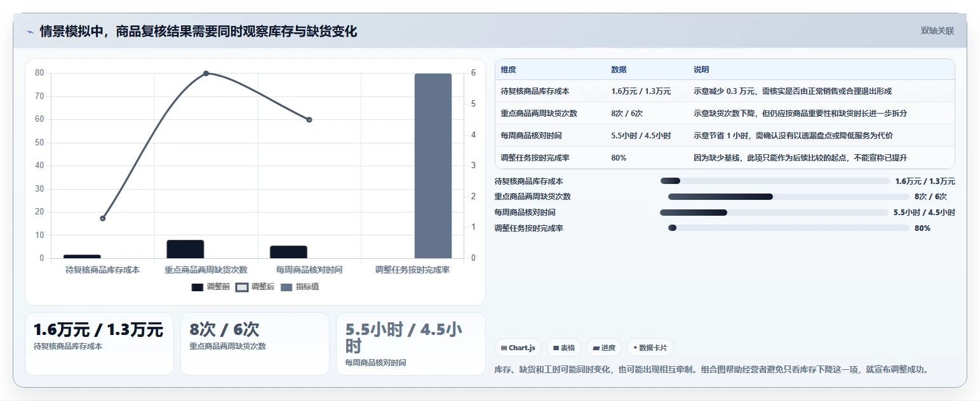
Task: Click the line point above 待复核商品库存成本
Action: point(103,218)
